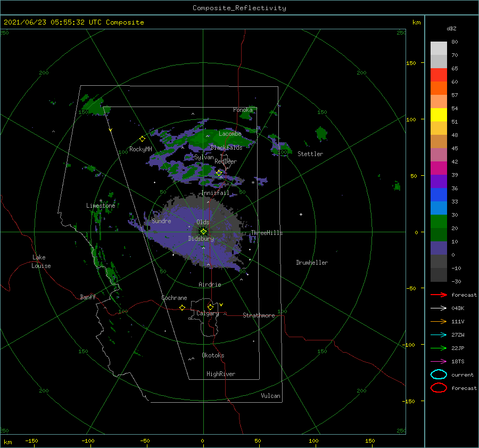
Task: Select the bright yellow swatch between 54 and 51
Action: point(439,115)
